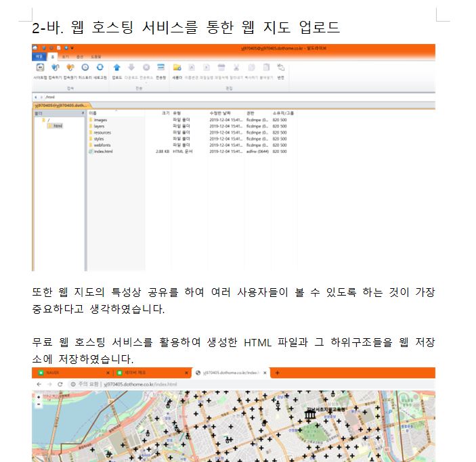Sort by the Type (유형) column header
Image resolution: width=476 pixels, height=462 pixels.
point(190,113)
